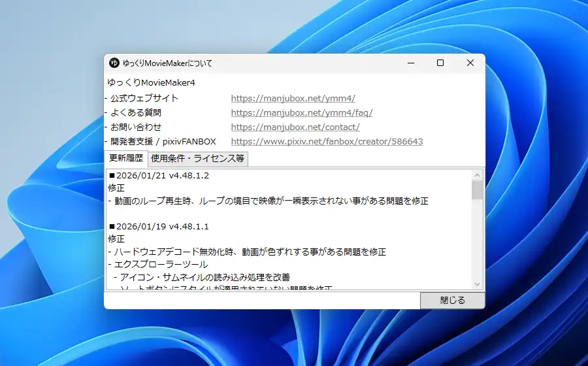
Task: Select the 使用条件・ライセンス等 tab
Action: point(198,158)
